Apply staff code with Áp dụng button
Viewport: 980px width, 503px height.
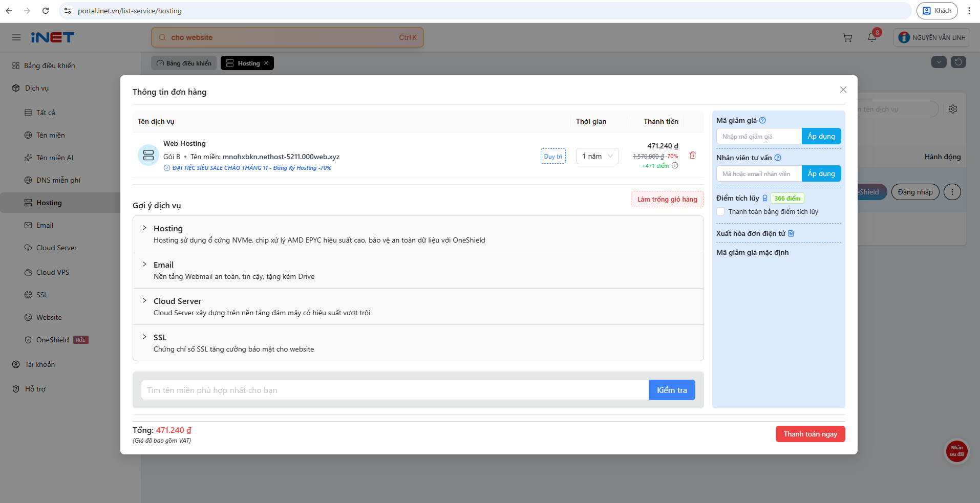click(821, 173)
